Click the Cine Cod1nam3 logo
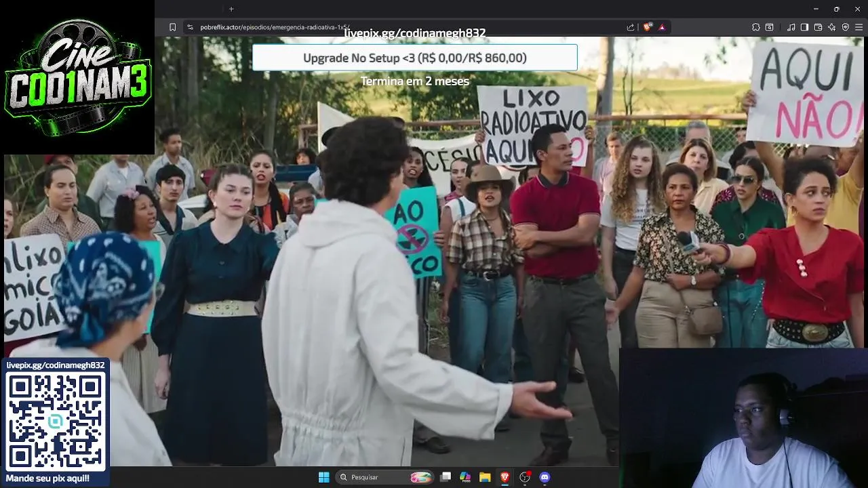This screenshot has height=488, width=868. click(77, 77)
